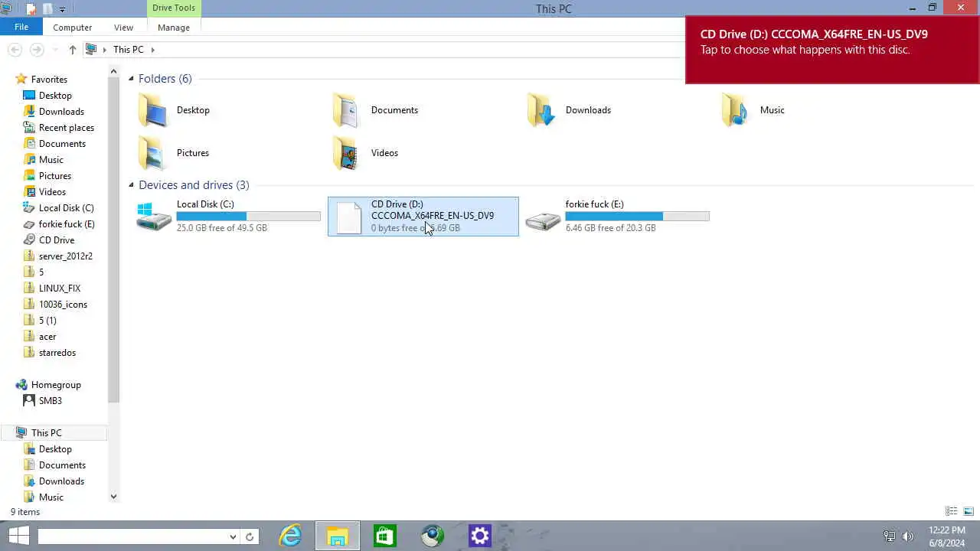
Task: Select the CD Drive (D:) disc icon
Action: [x=348, y=217]
